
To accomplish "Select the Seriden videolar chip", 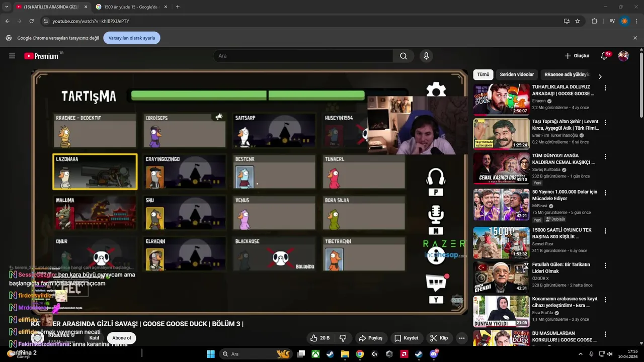I will pyautogui.click(x=517, y=74).
